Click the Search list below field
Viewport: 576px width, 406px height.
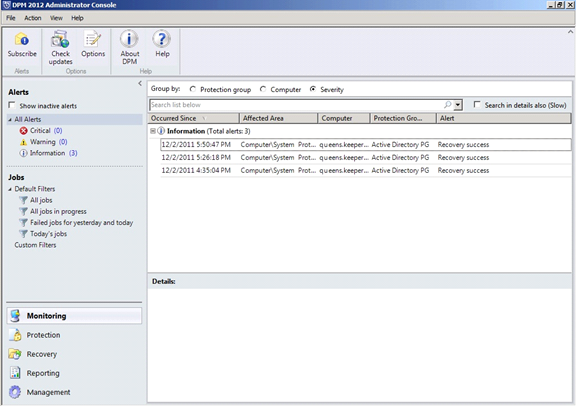296,105
